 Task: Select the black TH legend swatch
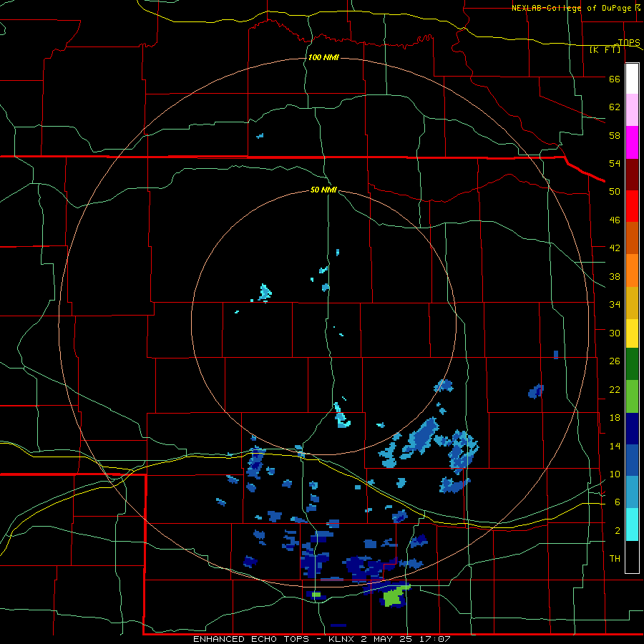(632, 557)
